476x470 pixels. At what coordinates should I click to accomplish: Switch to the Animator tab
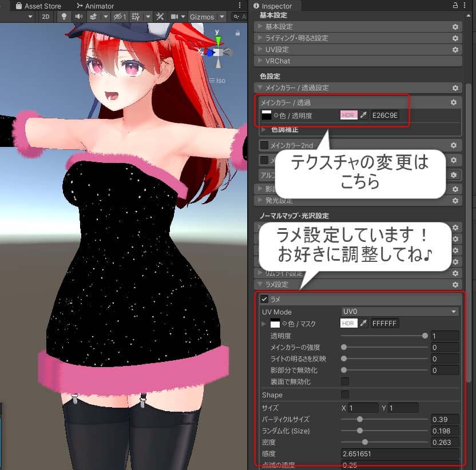(x=97, y=6)
